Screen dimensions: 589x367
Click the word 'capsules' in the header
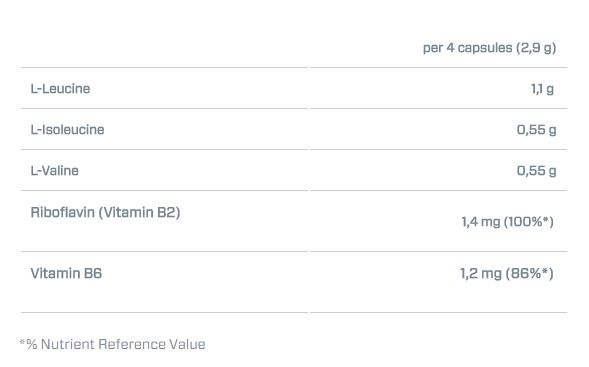[485, 48]
